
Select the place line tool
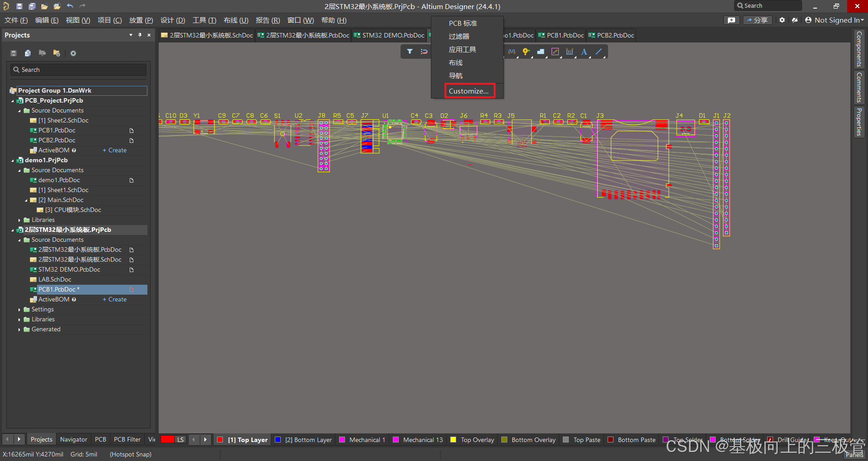pos(599,52)
